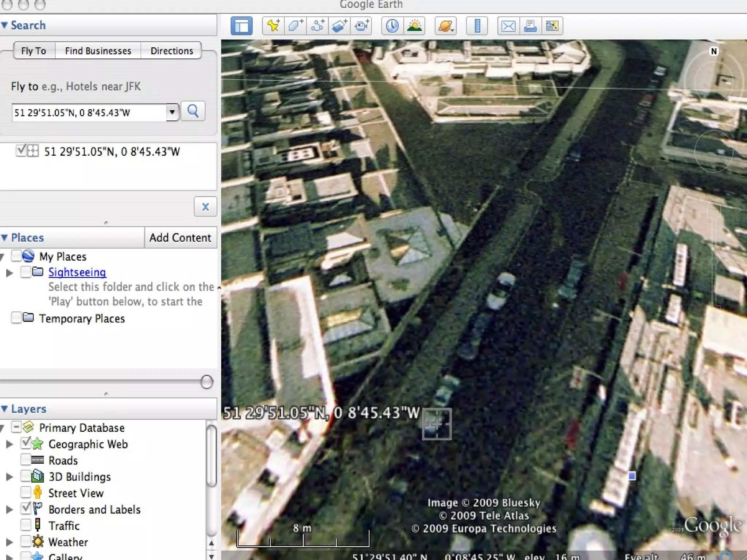Switch planets with the Saturn icon
This screenshot has height=560, width=747.
[x=446, y=26]
